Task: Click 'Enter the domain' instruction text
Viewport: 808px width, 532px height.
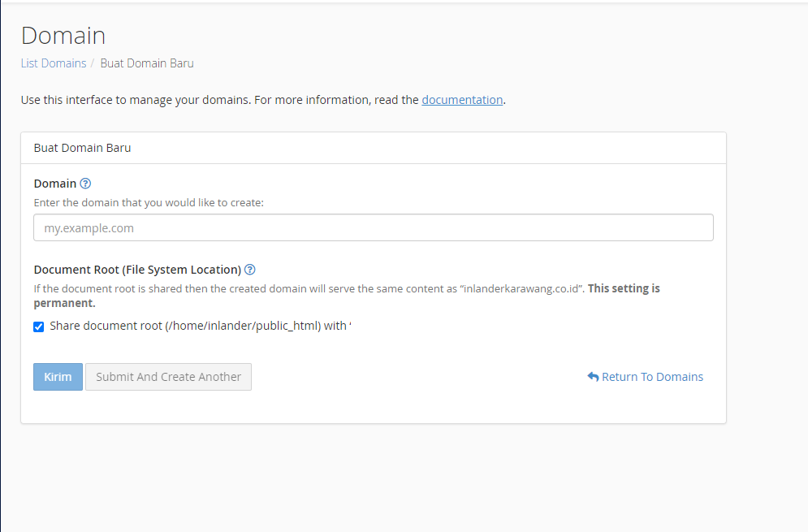Action: click(x=149, y=202)
